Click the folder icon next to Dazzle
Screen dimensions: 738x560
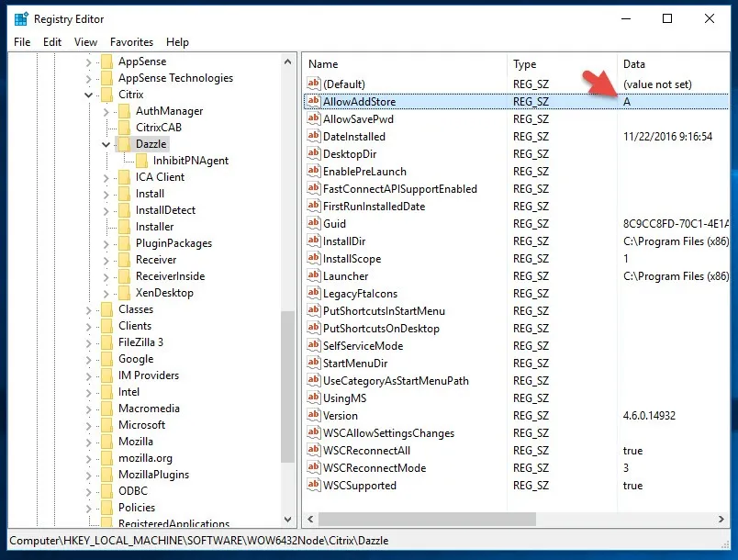coord(125,144)
